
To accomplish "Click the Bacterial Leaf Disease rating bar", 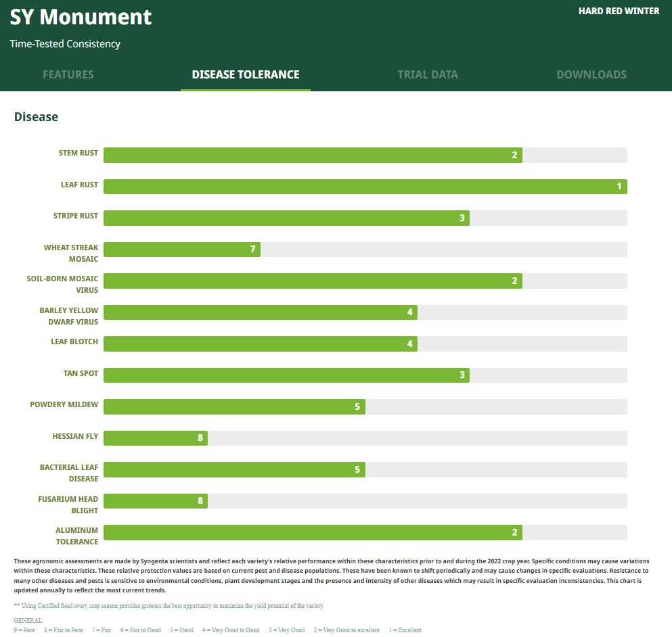I will click(x=365, y=469).
